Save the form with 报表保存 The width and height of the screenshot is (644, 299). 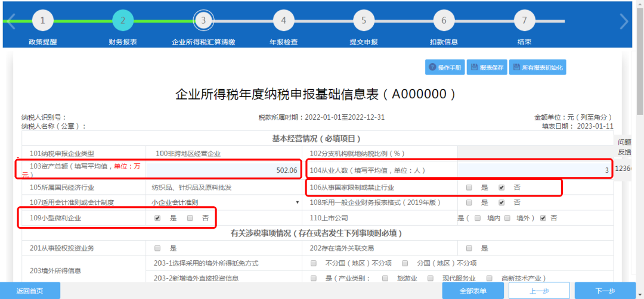click(487, 67)
